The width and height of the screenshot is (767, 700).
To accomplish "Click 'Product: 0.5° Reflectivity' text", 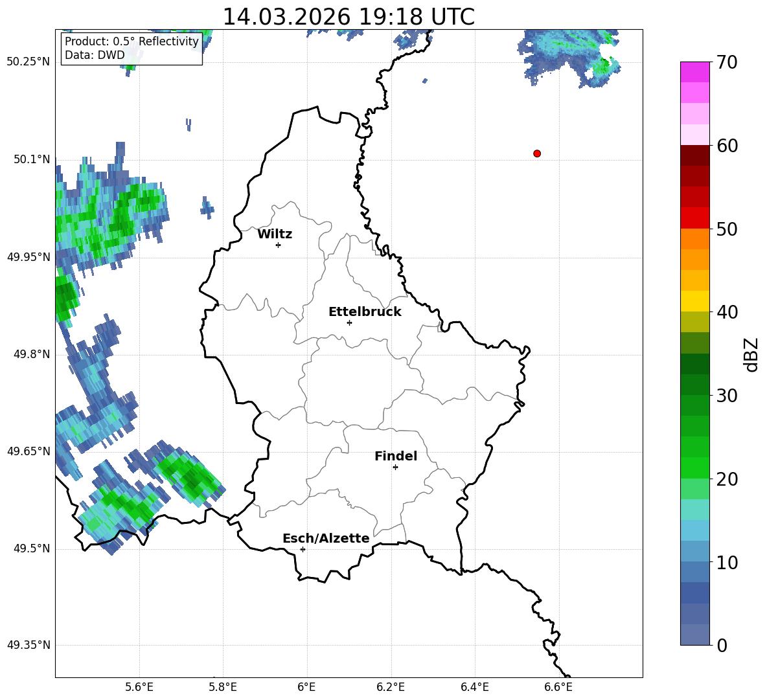I will point(132,41).
